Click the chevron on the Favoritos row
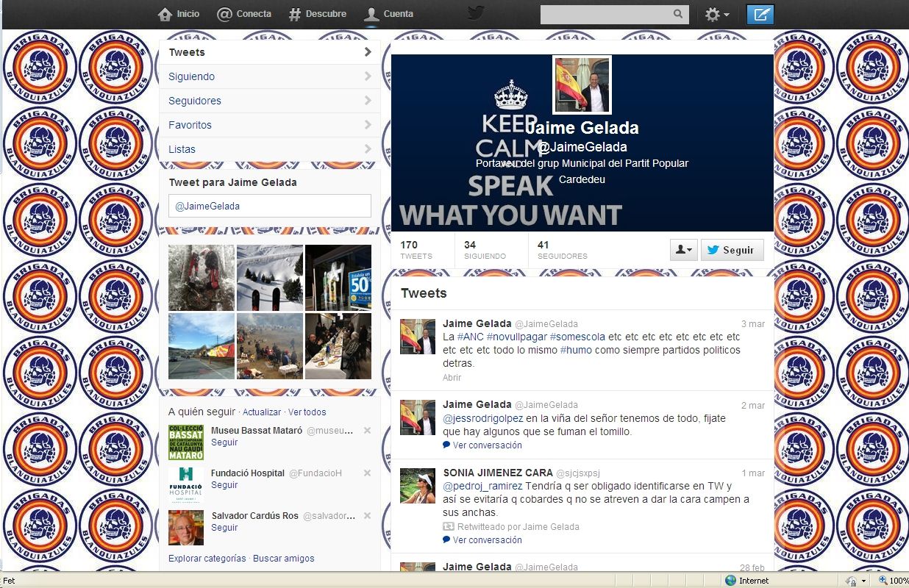909x588 pixels. tap(368, 125)
